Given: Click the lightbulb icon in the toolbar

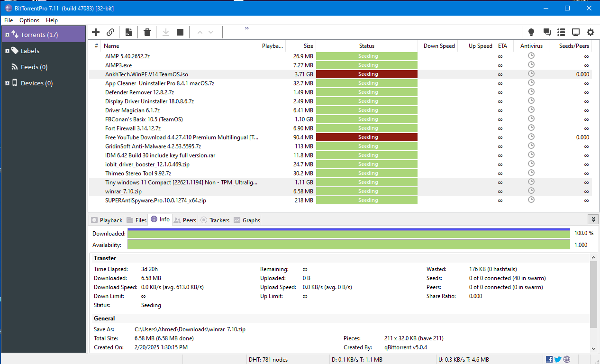Looking at the screenshot, I should pos(531,32).
